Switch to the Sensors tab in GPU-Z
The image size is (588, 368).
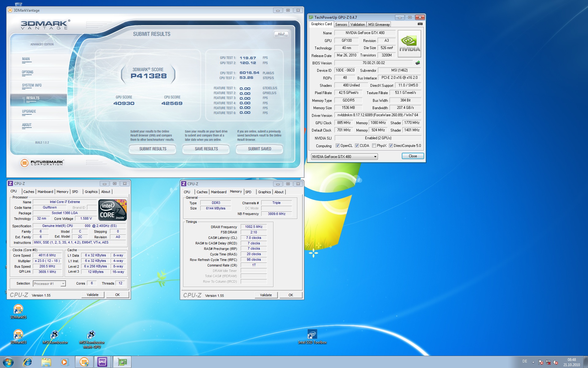click(x=341, y=25)
